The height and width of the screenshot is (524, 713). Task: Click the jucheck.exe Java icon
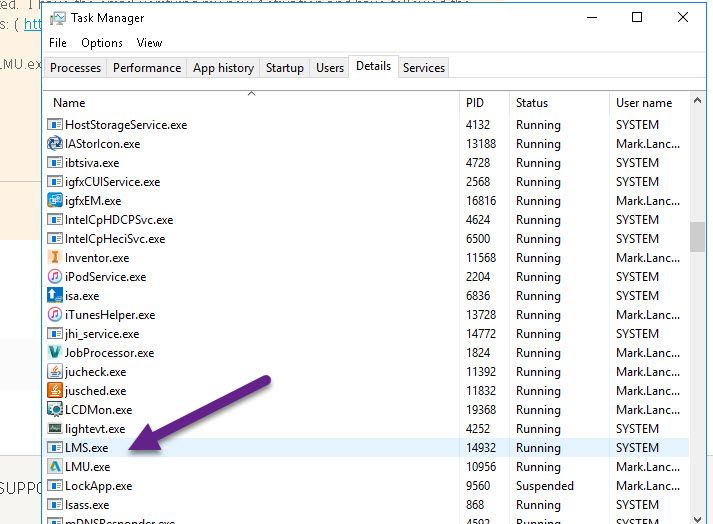coord(55,372)
